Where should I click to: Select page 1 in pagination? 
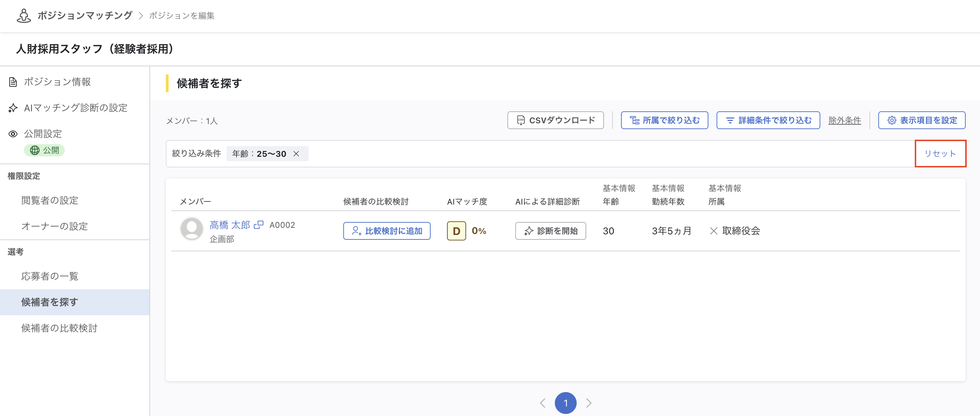(565, 403)
